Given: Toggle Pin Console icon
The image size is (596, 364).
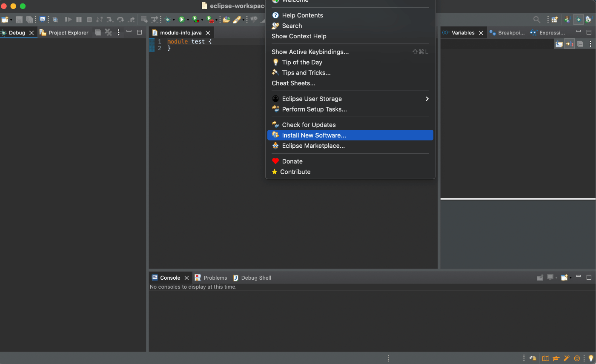Looking at the screenshot, I should click(540, 278).
